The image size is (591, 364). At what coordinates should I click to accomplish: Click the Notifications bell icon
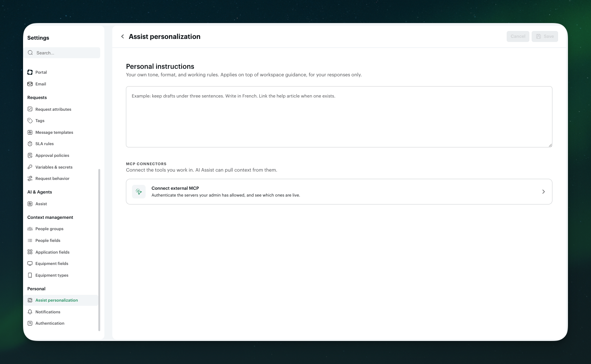click(x=30, y=312)
